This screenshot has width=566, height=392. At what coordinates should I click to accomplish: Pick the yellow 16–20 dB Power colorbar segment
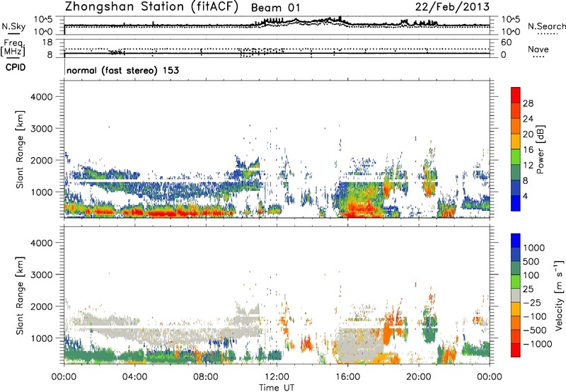516,142
